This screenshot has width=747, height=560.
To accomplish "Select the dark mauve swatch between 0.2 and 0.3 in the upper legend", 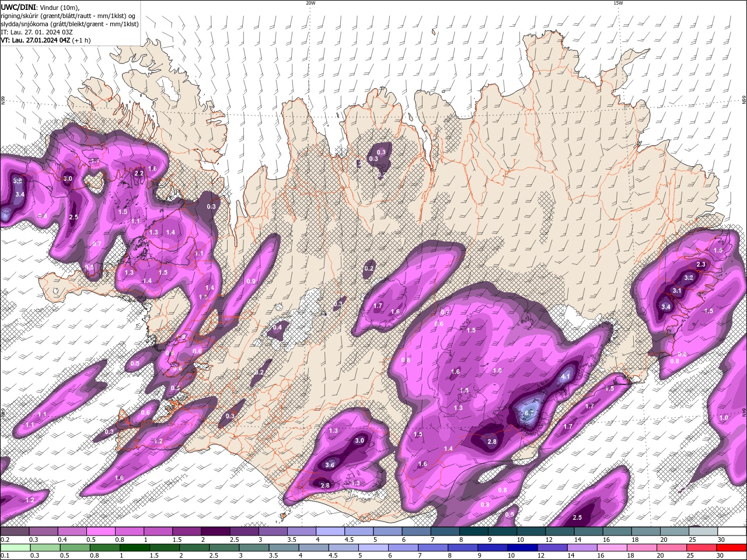I will click(15, 531).
